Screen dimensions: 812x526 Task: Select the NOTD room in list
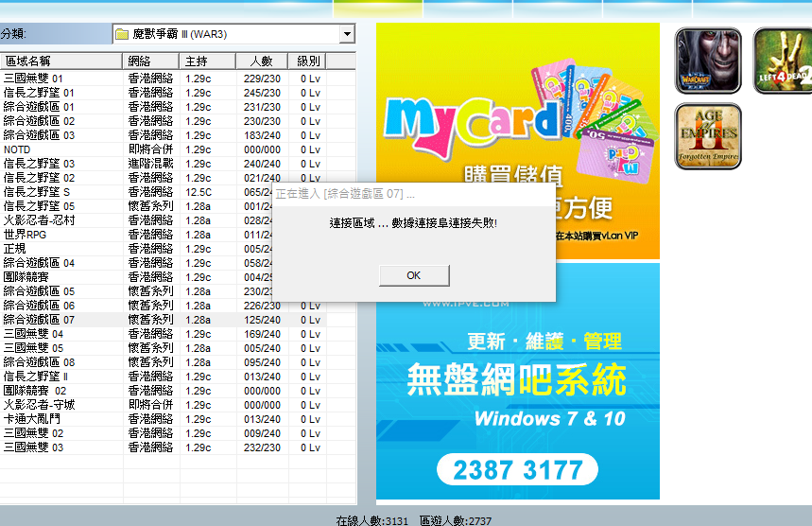pyautogui.click(x=17, y=149)
